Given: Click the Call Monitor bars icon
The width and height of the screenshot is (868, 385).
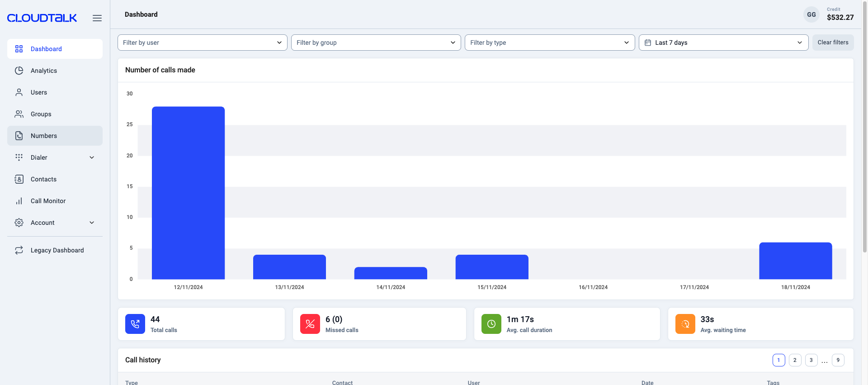Looking at the screenshot, I should [x=19, y=201].
